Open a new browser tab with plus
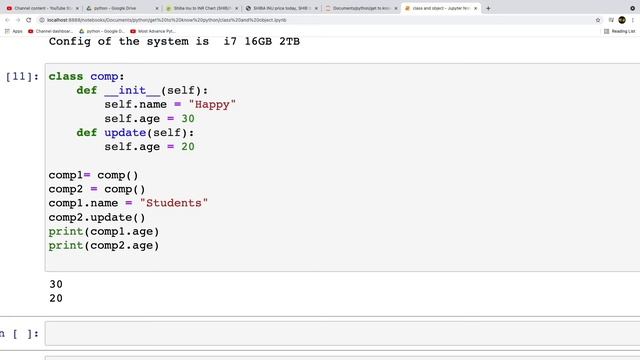640x360 pixels. click(488, 8)
